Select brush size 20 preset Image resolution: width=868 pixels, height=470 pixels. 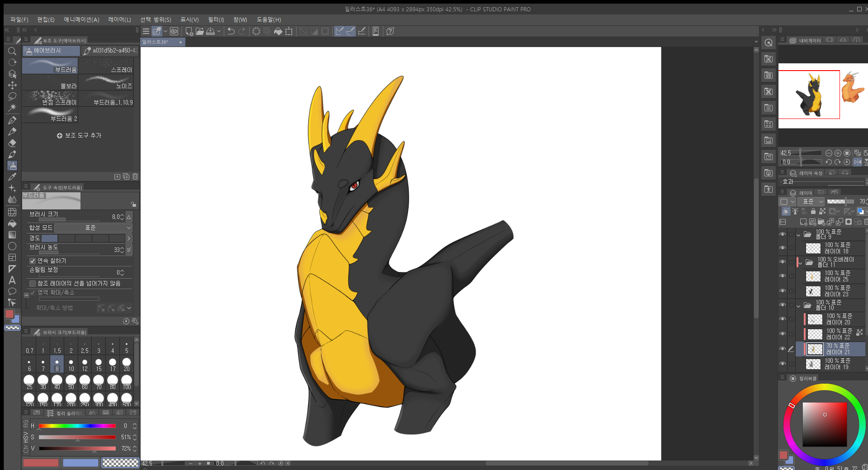click(x=127, y=365)
